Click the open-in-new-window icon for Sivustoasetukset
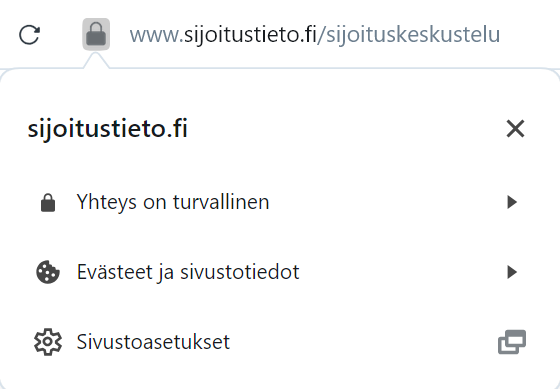Image resolution: width=560 pixels, height=389 pixels. [x=512, y=342]
